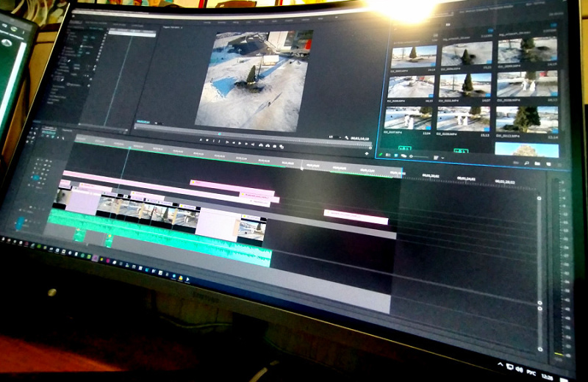Mute the first audio track in timeline
Viewport: 588px width, 382px height.
pos(30,219)
